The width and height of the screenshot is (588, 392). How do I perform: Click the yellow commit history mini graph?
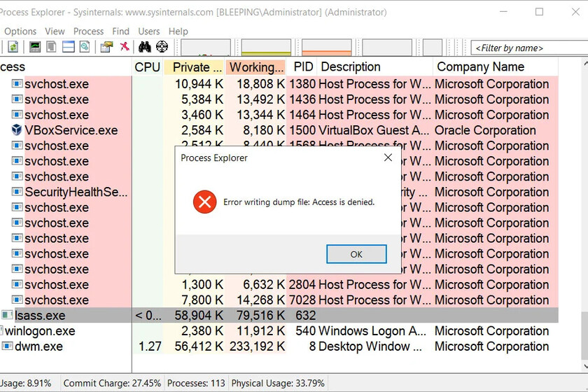(x=266, y=48)
